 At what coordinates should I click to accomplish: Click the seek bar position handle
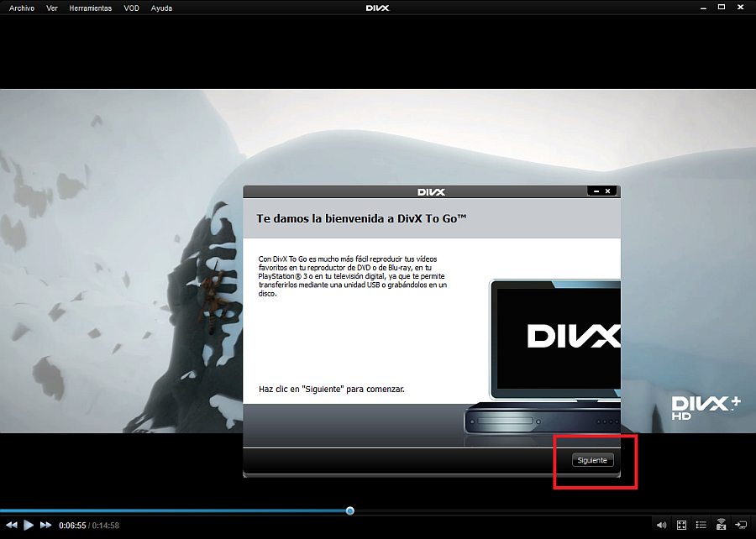(x=350, y=511)
